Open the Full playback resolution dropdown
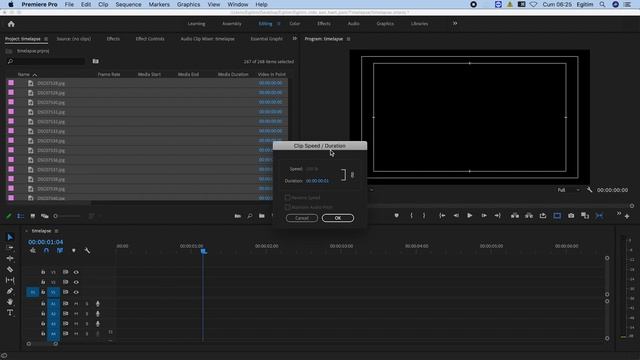Image resolution: width=640 pixels, height=360 pixels. (568, 190)
